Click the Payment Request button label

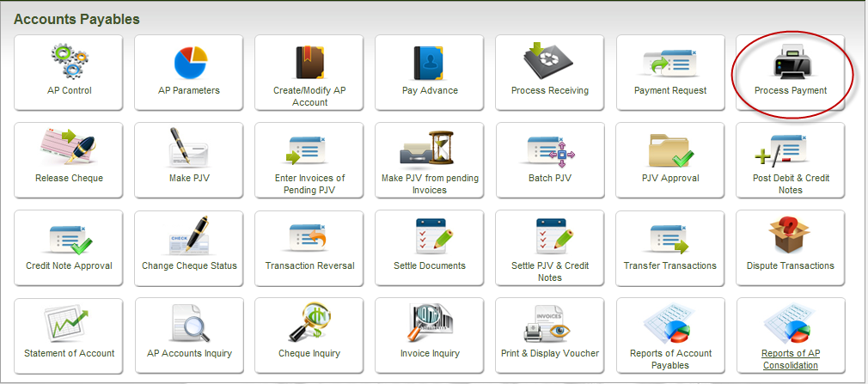(670, 90)
